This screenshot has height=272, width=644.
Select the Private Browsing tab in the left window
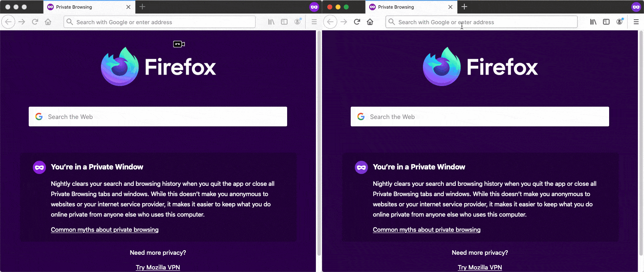pyautogui.click(x=82, y=7)
